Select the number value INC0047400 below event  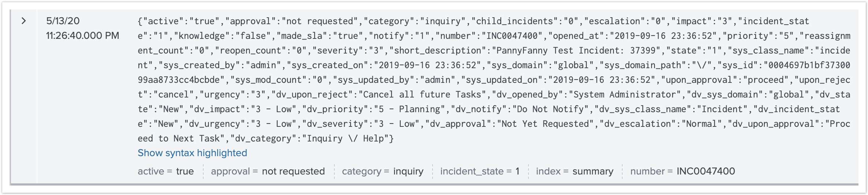tap(706, 171)
